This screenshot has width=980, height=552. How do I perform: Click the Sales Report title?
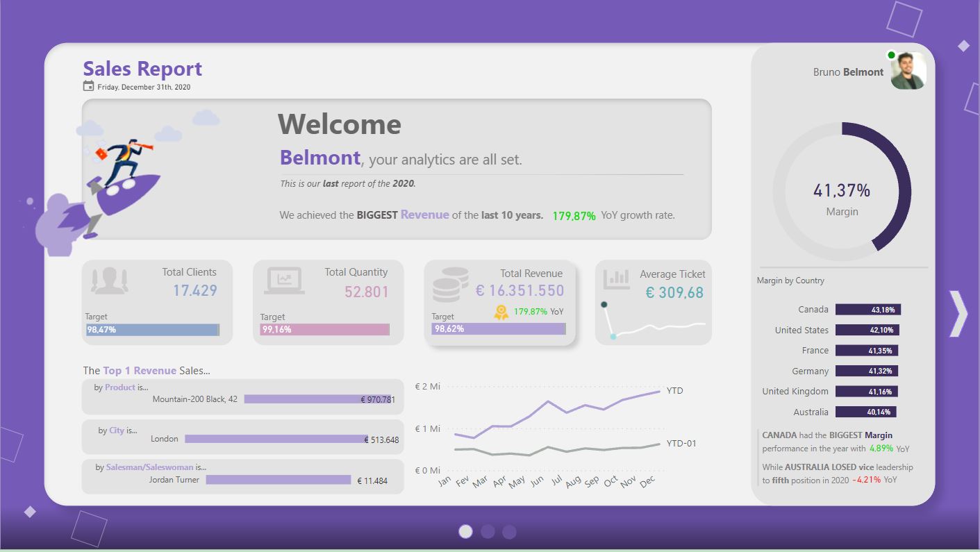pos(142,69)
